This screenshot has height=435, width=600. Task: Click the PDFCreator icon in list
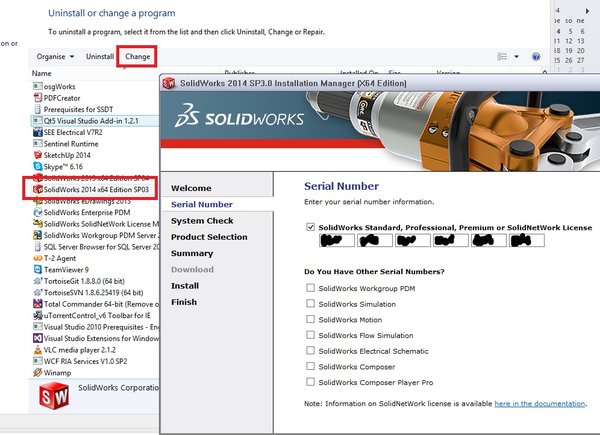tap(38, 98)
